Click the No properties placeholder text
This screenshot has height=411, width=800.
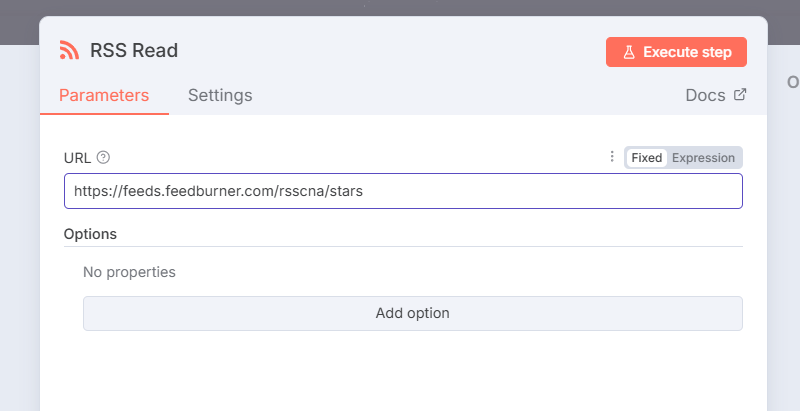click(x=129, y=272)
